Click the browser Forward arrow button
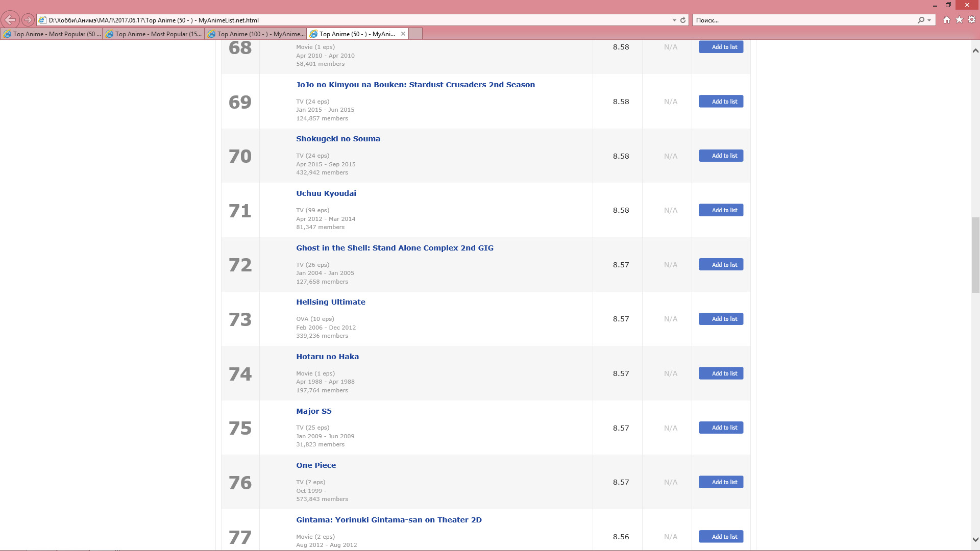The height and width of the screenshot is (551, 980). tap(28, 20)
